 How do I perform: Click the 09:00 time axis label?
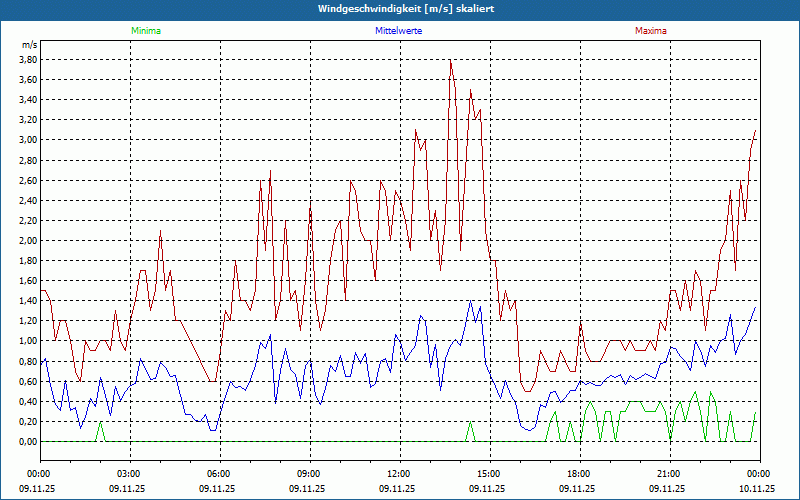click(308, 474)
